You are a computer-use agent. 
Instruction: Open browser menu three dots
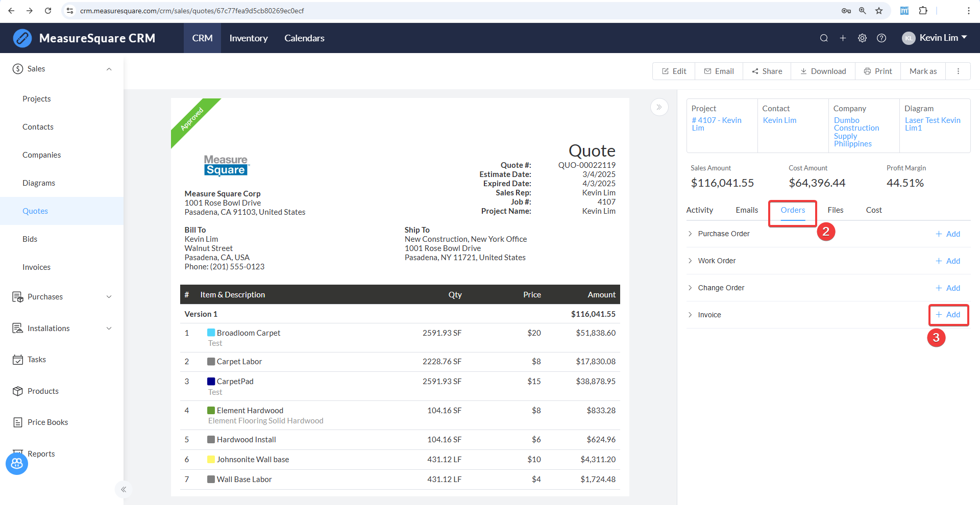point(968,11)
